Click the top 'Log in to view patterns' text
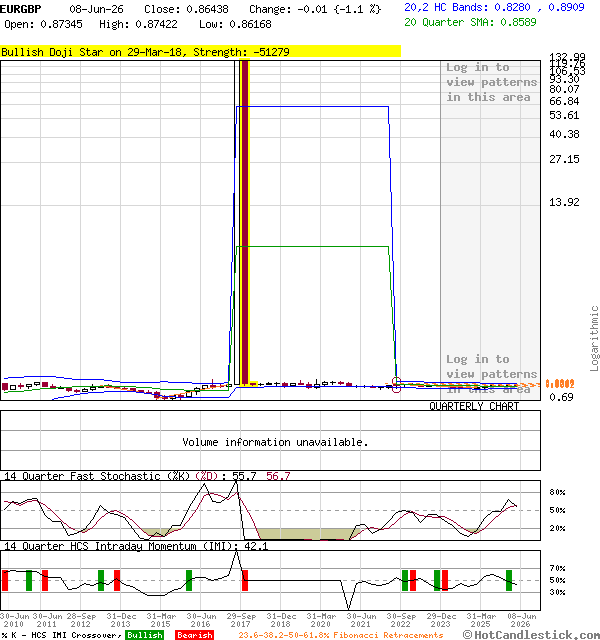 click(491, 82)
